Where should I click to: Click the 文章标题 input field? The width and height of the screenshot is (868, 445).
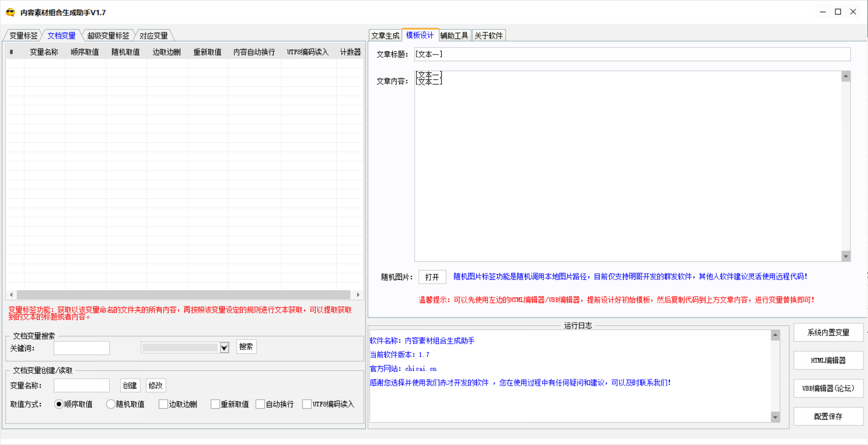(632, 54)
